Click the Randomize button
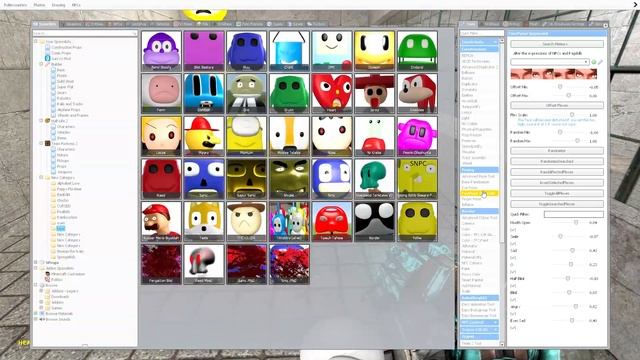This screenshot has width=640, height=360. tap(557, 151)
